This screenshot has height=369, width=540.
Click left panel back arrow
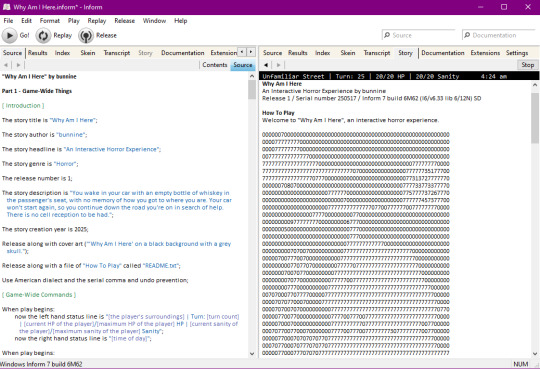click(6, 65)
